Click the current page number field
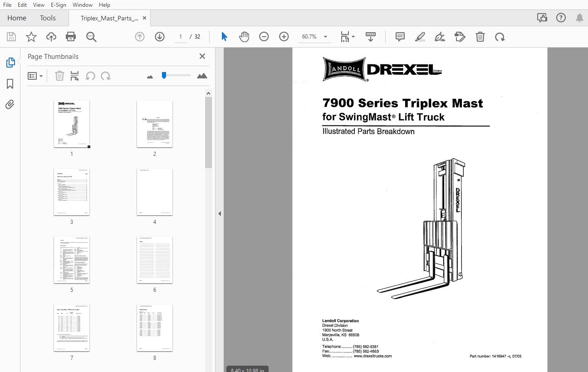This screenshot has width=588, height=372. coord(181,37)
